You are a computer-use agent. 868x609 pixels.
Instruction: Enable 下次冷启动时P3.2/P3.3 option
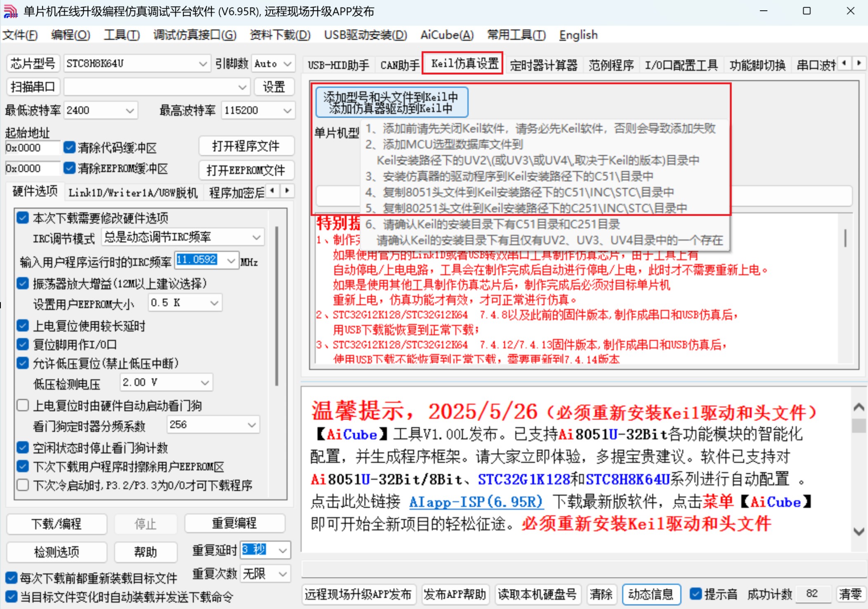[x=23, y=485]
